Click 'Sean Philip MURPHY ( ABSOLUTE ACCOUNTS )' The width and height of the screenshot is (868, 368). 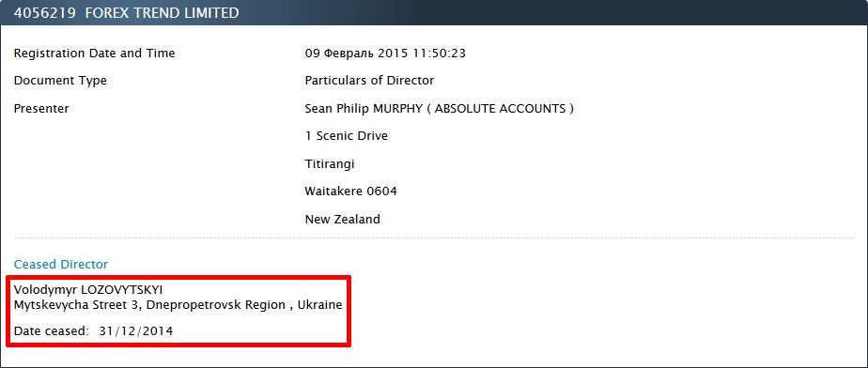[439, 109]
